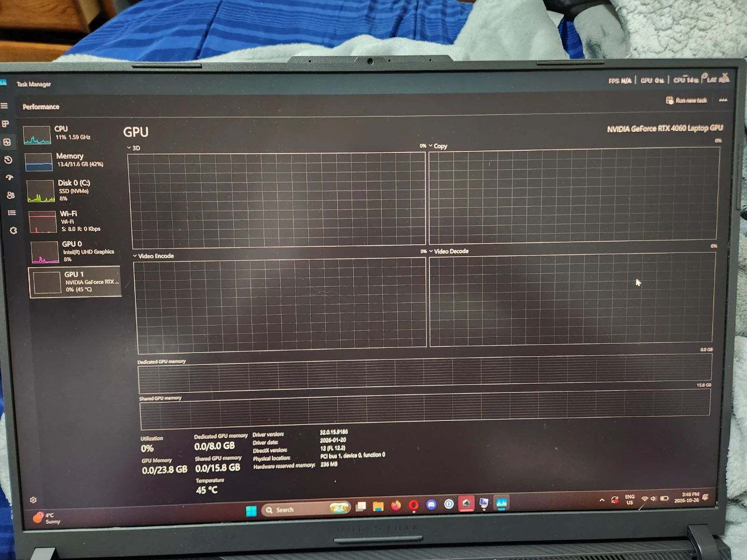Select the Performance page icon in sidebar
747x560 pixels.
[7, 142]
